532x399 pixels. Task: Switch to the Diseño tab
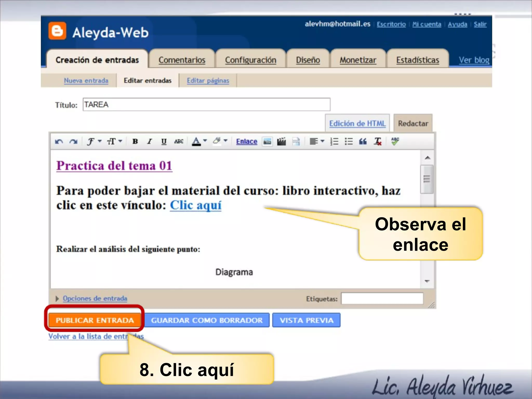308,60
